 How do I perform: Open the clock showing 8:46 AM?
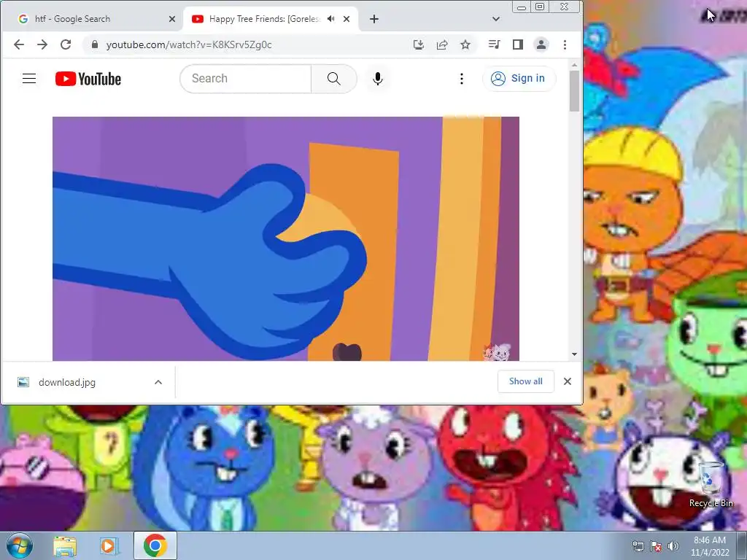[x=710, y=545]
